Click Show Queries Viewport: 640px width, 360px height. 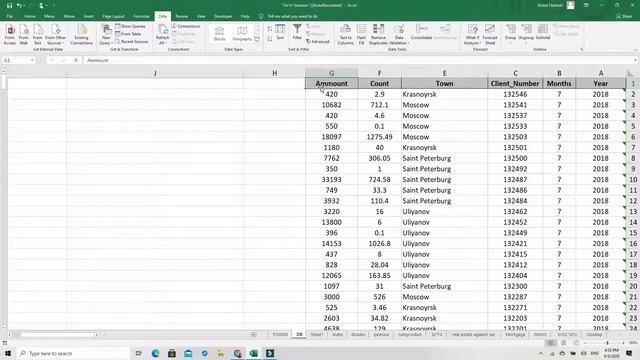pos(130,26)
